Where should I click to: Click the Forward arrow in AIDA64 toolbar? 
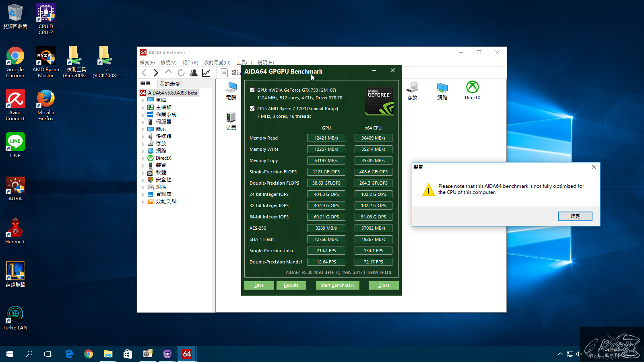(156, 73)
